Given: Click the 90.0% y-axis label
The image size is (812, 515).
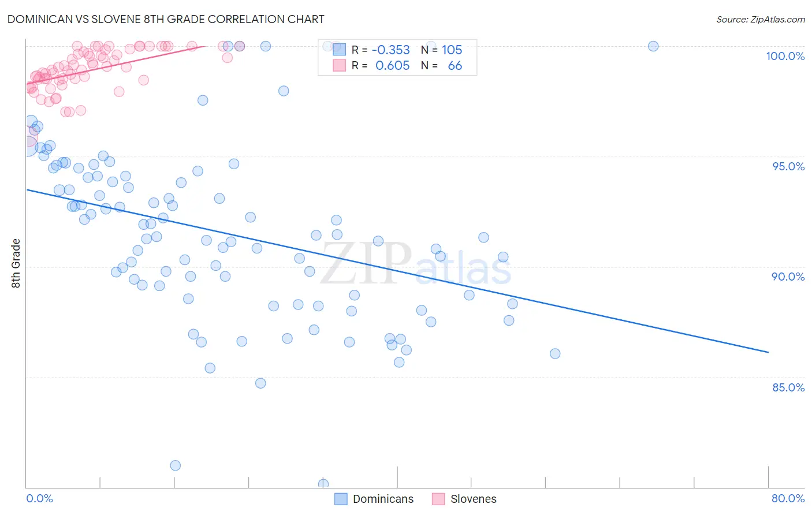Looking at the screenshot, I should click(x=788, y=277).
